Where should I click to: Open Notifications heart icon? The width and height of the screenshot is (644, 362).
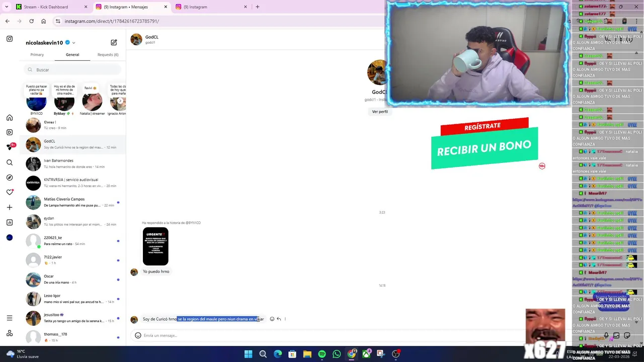(x=10, y=192)
